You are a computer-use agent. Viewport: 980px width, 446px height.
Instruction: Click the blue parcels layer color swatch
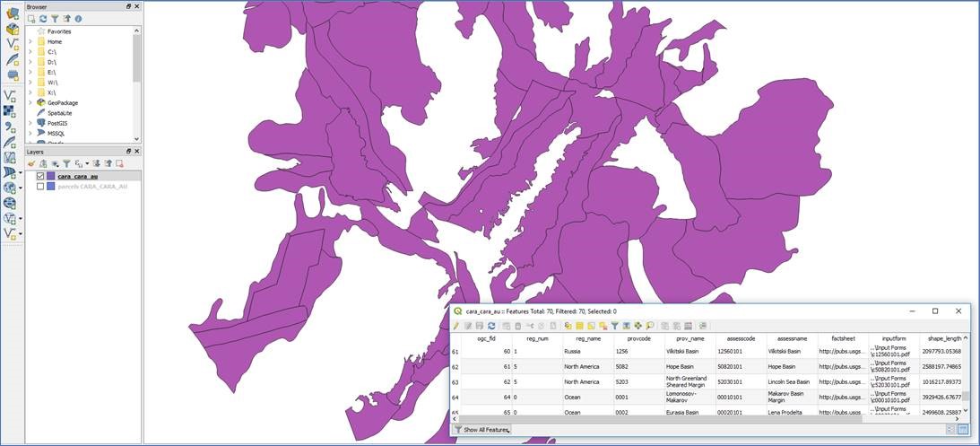pyautogui.click(x=50, y=187)
